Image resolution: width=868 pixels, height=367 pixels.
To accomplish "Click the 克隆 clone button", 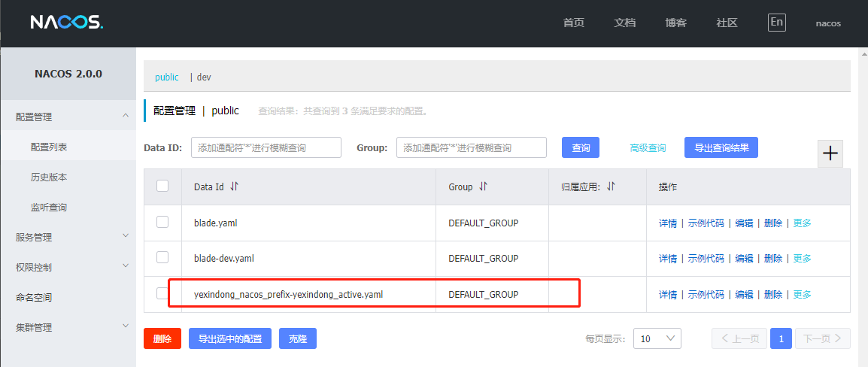I will click(298, 338).
